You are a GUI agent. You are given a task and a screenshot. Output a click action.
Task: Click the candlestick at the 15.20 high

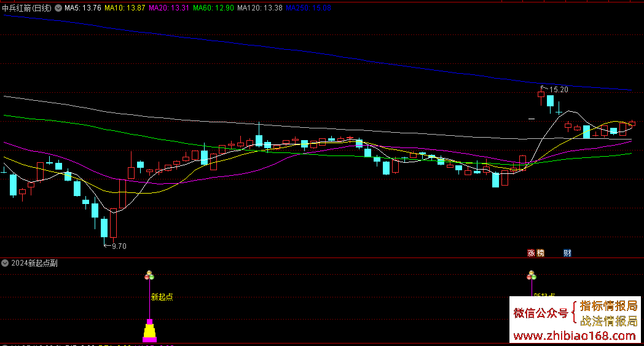[541, 96]
